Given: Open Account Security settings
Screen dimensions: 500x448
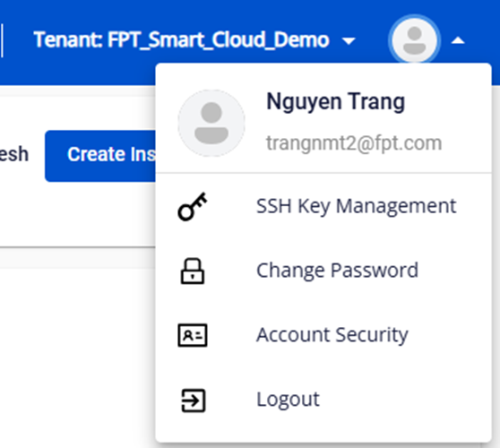Looking at the screenshot, I should (x=323, y=335).
